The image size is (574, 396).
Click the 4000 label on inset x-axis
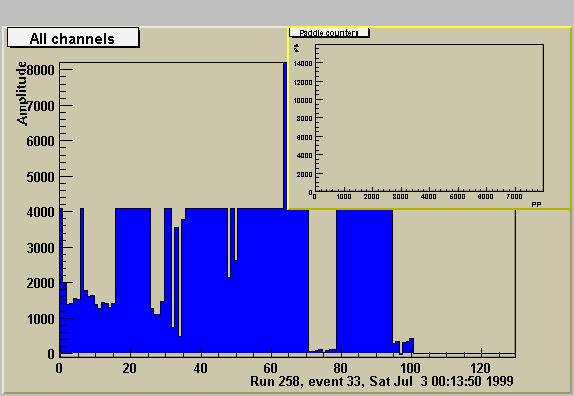(428, 197)
